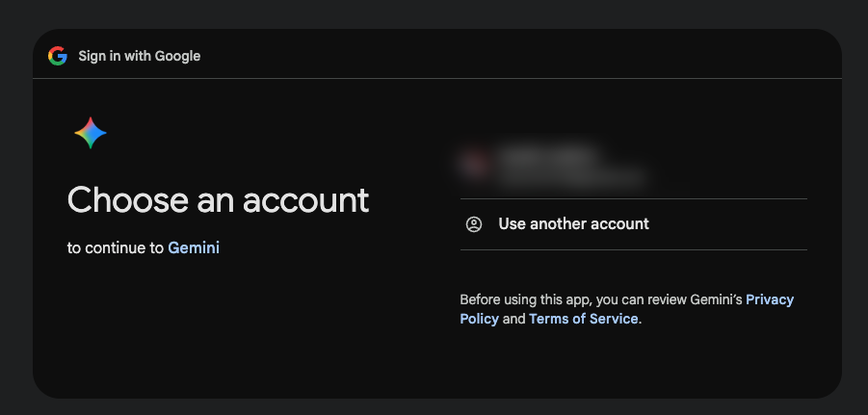The image size is (868, 415).
Task: Open Gemini's Privacy Policy link
Action: [770, 299]
